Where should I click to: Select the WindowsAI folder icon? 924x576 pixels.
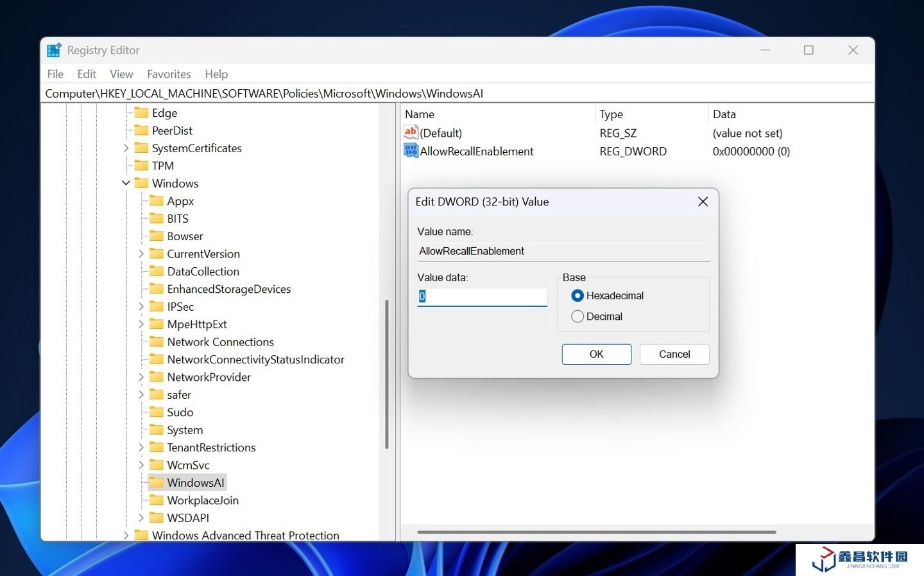coord(157,482)
